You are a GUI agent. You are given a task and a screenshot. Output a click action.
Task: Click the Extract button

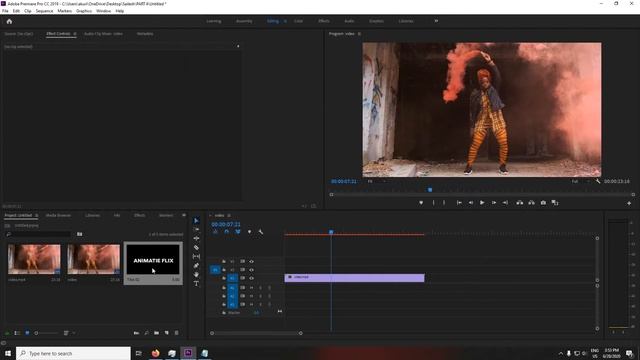click(x=531, y=202)
